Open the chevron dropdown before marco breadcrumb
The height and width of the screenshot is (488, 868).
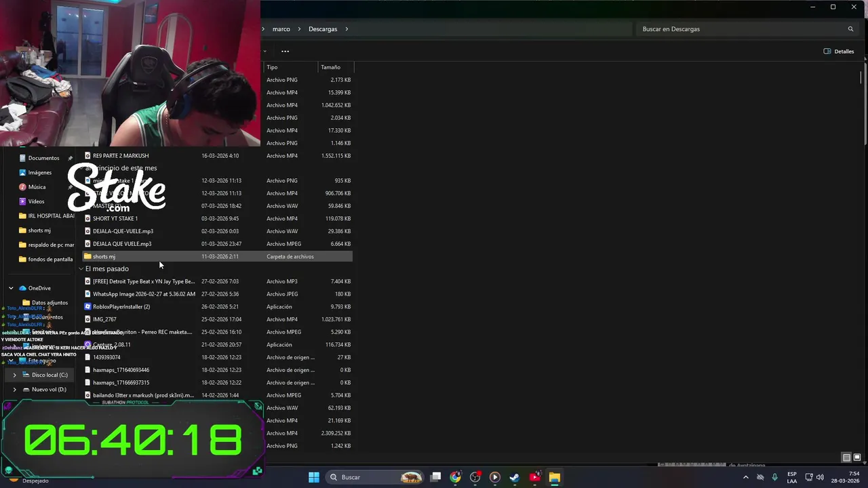[264, 29]
